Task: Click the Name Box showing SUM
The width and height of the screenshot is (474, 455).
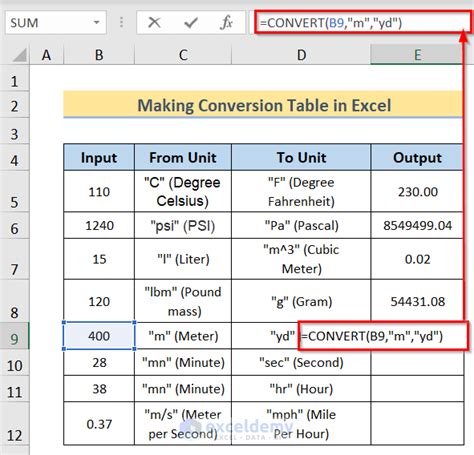Action: [56, 23]
